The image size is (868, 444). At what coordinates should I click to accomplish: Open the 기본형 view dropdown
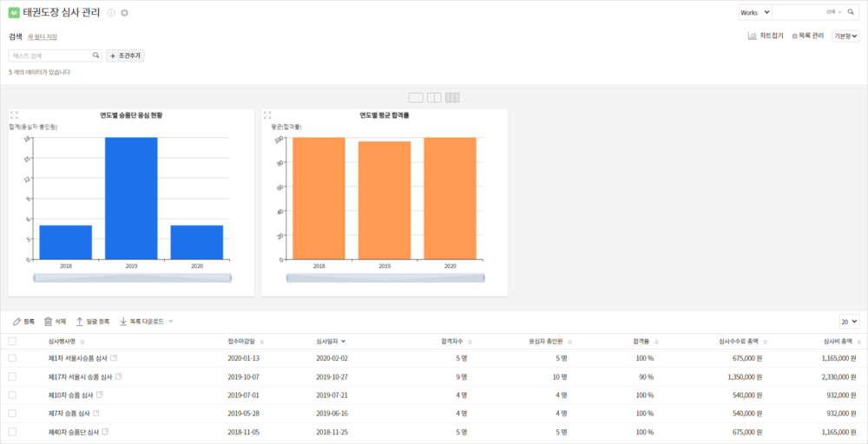pos(845,36)
